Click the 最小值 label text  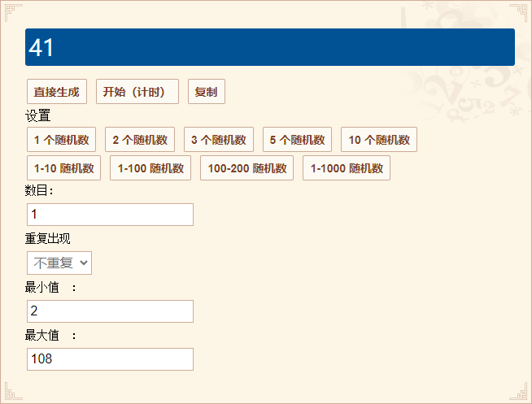point(50,288)
